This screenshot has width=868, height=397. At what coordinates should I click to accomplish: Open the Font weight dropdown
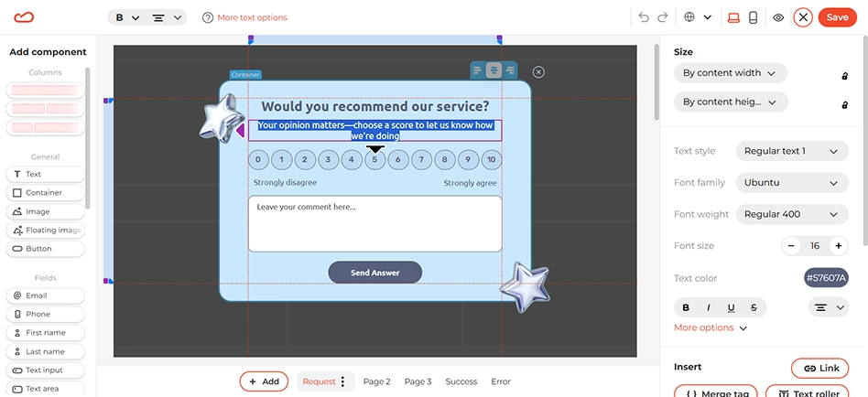click(x=792, y=214)
